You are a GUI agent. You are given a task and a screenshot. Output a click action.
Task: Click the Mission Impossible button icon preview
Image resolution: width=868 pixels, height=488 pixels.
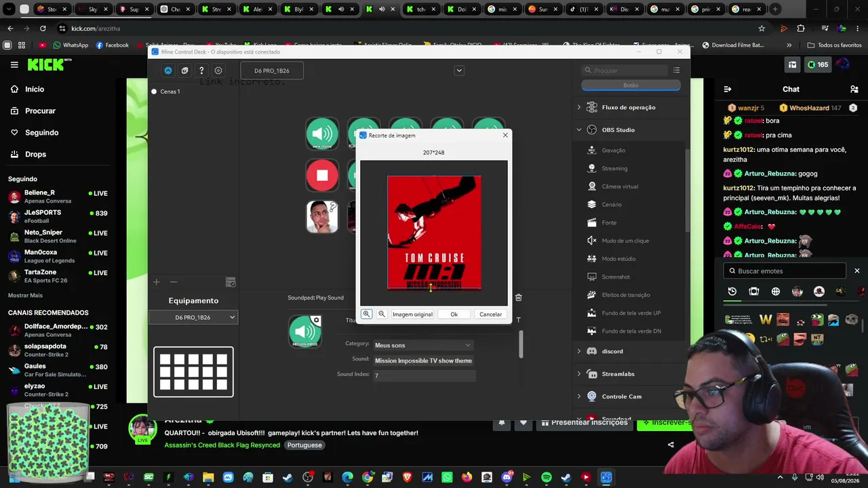click(x=305, y=331)
